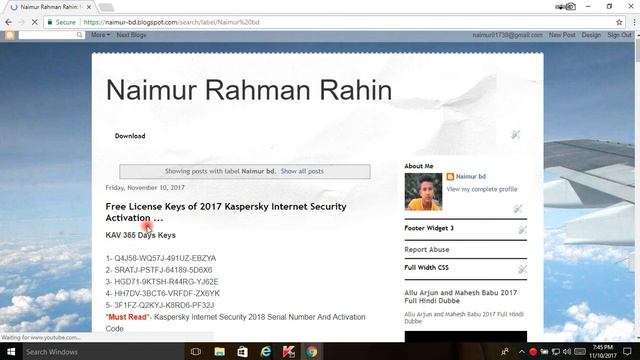
Task: Click the page vertical scrollbar
Action: [x=637, y=186]
